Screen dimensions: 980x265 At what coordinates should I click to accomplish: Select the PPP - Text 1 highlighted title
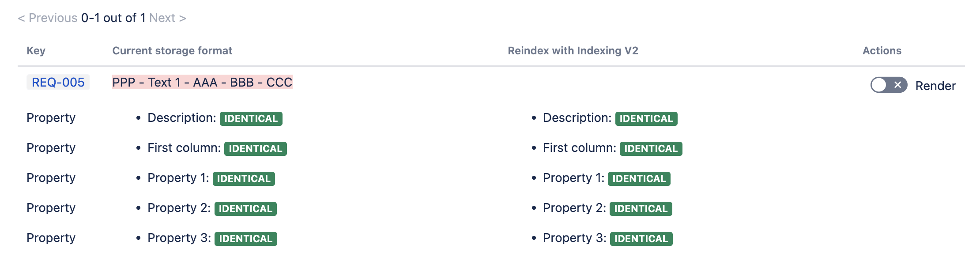(202, 82)
